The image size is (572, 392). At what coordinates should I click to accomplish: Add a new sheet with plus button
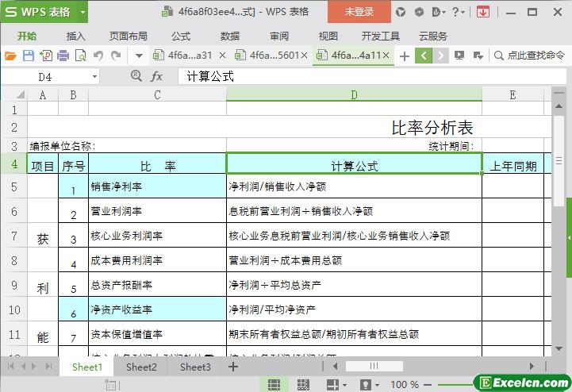tap(233, 367)
